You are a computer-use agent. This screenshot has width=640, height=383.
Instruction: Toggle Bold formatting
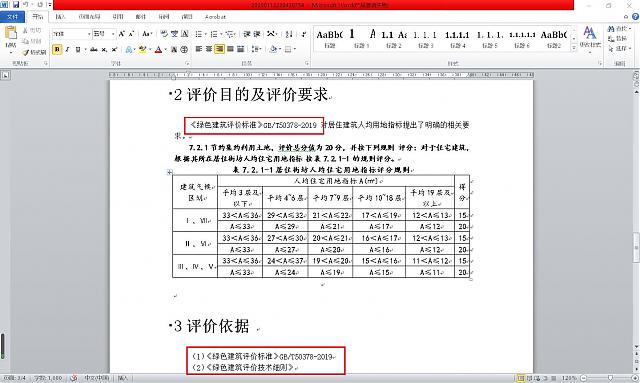pos(57,49)
